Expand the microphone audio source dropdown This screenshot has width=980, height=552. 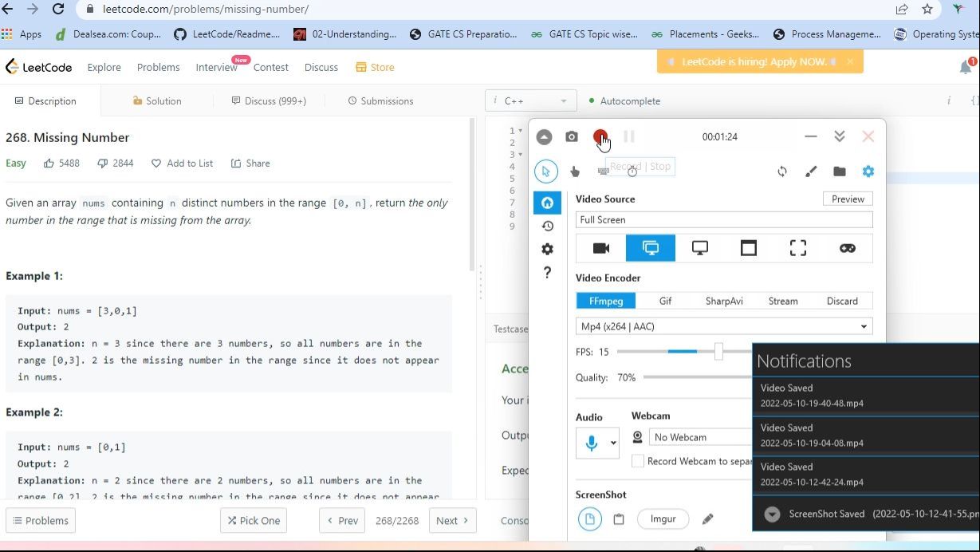(613, 444)
